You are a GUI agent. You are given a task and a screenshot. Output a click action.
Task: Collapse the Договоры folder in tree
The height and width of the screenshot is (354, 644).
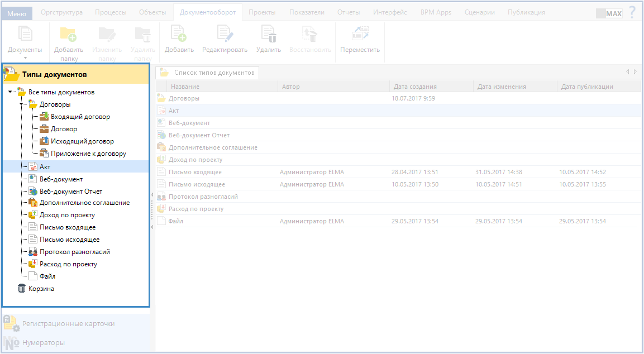(22, 104)
